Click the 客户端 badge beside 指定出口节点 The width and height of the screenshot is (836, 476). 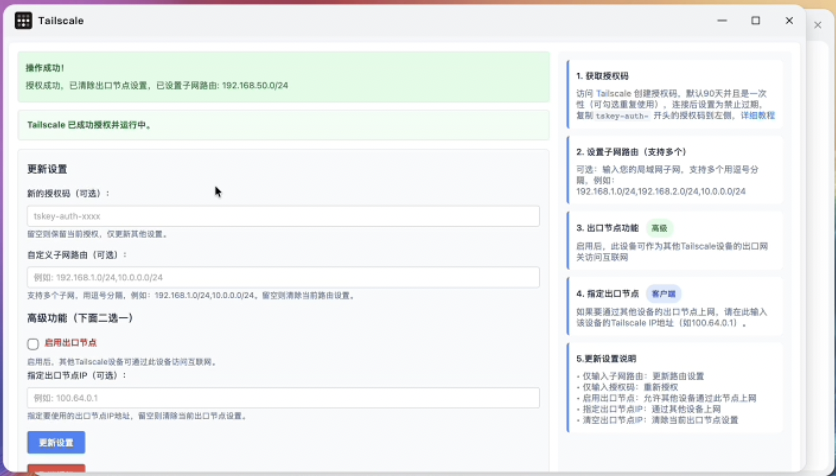pos(664,294)
